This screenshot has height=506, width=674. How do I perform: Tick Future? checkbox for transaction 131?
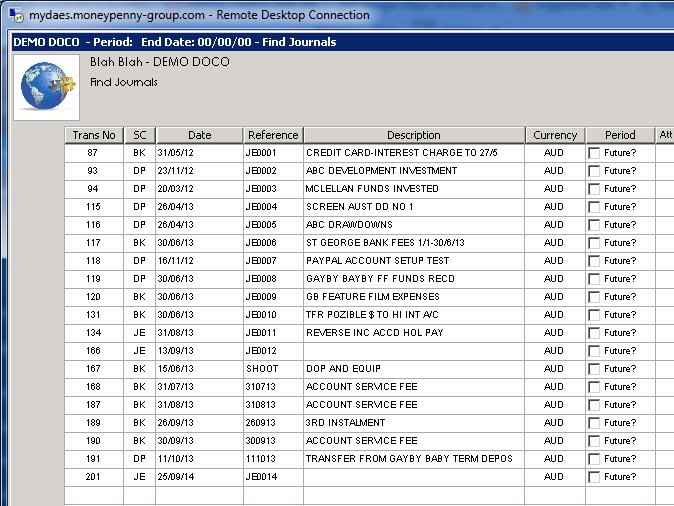coord(594,315)
